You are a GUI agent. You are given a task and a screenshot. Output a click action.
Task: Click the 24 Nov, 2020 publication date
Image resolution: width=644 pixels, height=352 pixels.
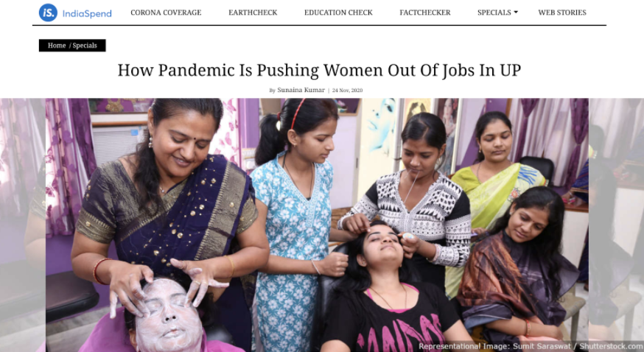(348, 91)
